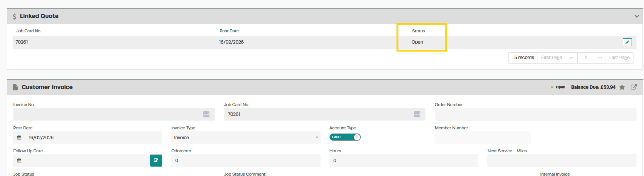Collapse the Linked Quote section chevron

pos(636,16)
